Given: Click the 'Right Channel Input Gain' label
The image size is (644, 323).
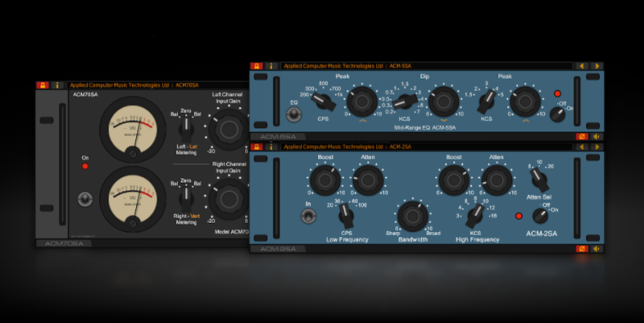Looking at the screenshot, I should click(x=229, y=168).
